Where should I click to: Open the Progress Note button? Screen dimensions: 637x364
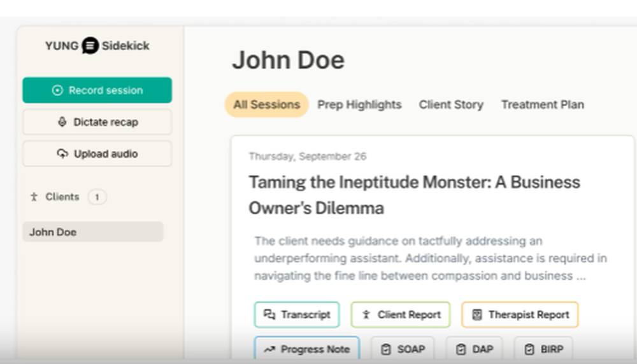point(307,349)
